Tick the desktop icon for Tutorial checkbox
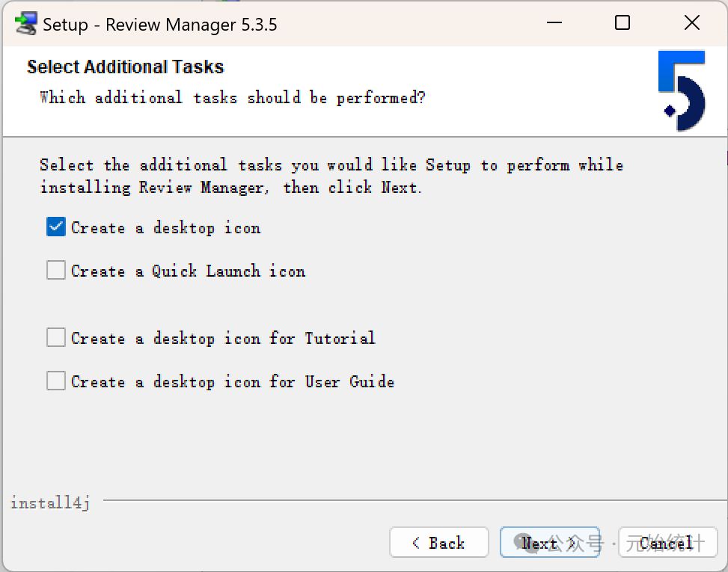The image size is (728, 572). point(56,338)
